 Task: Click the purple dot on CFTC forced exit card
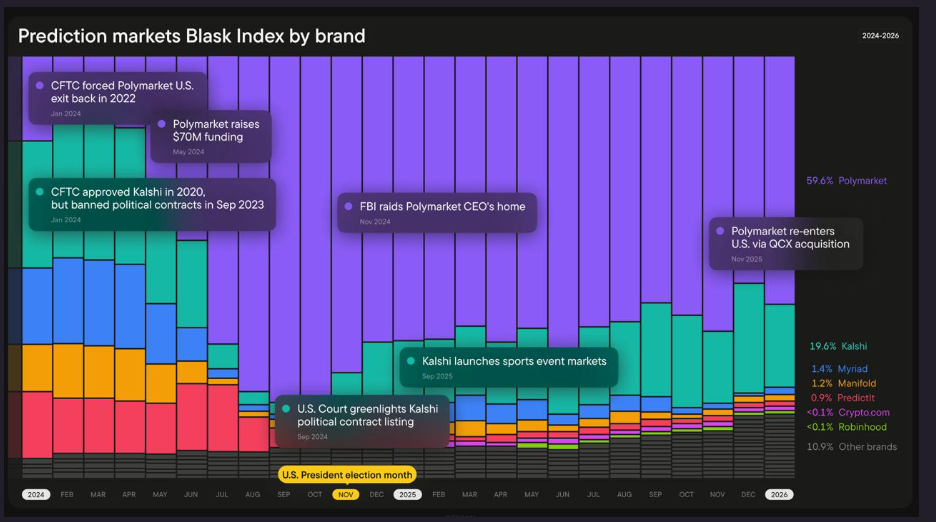coord(40,86)
